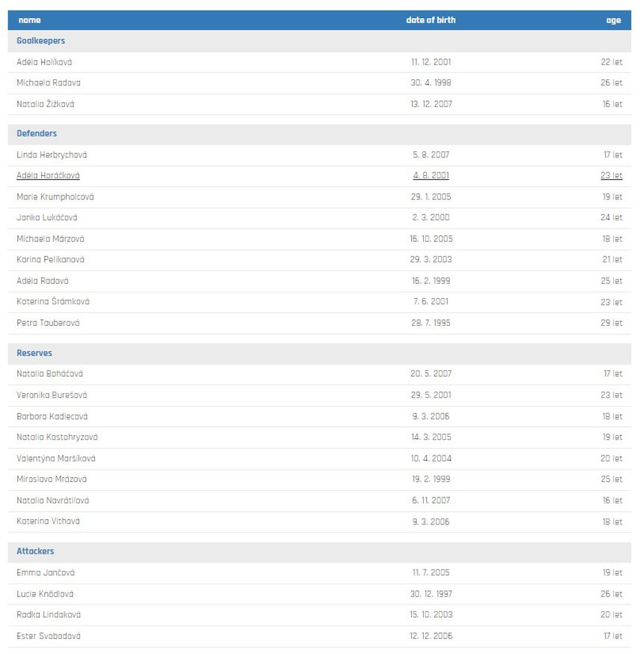Open Adéla Horáčková player link

click(x=48, y=175)
